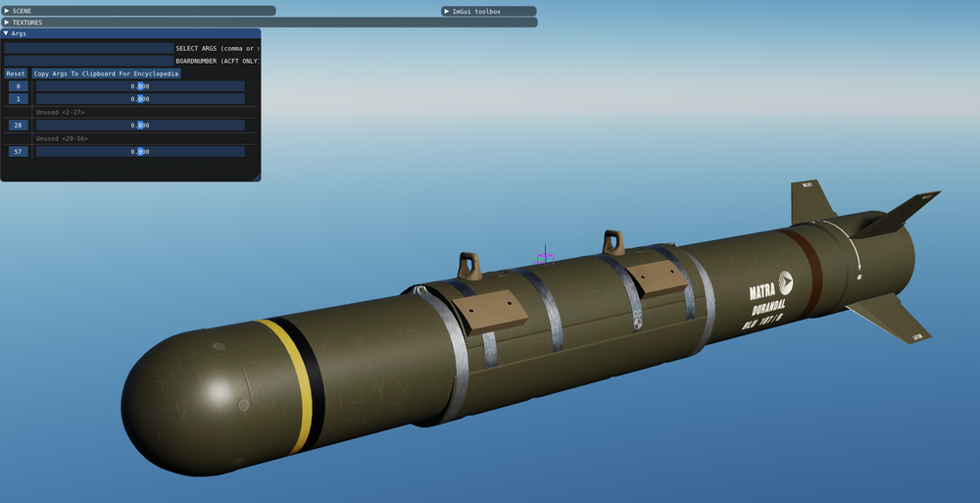The height and width of the screenshot is (503, 980).
Task: Click the BOARDNUMBER input field
Action: [x=89, y=61]
